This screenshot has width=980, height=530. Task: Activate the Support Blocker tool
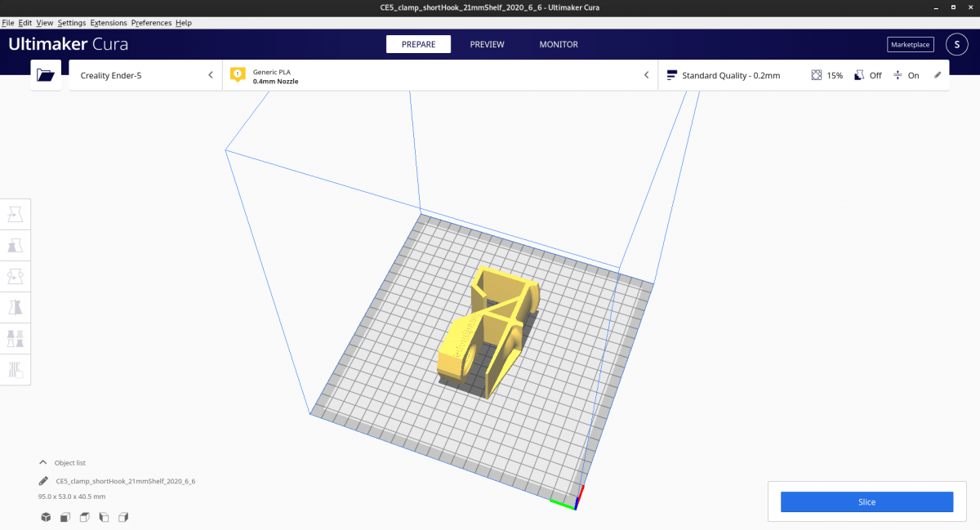[x=16, y=369]
